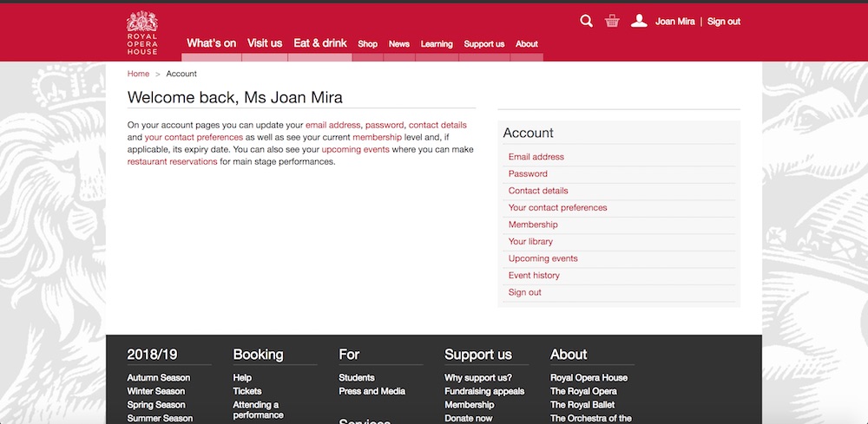The width and height of the screenshot is (868, 424).
Task: Click the user profile silhouette icon
Action: pyautogui.click(x=639, y=21)
